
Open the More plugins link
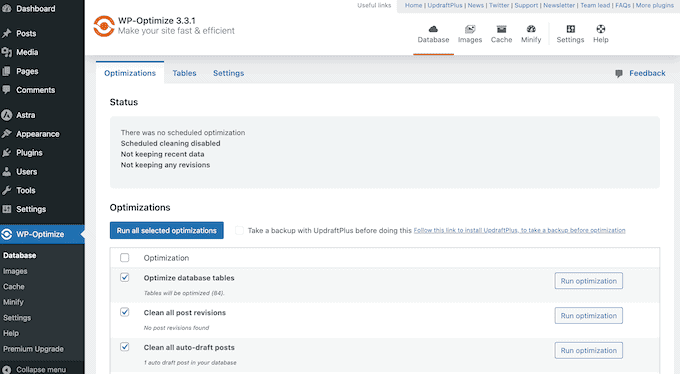pyautogui.click(x=655, y=5)
